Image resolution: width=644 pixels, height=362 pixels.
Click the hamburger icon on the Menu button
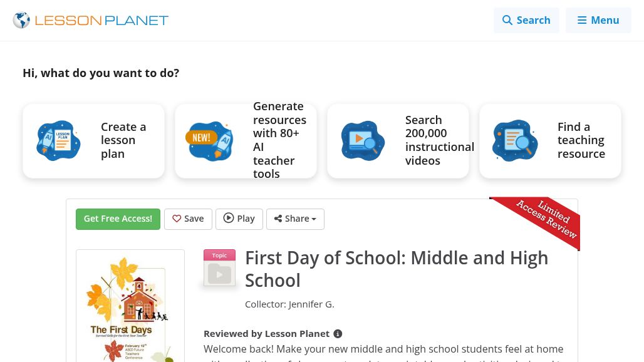[582, 20]
